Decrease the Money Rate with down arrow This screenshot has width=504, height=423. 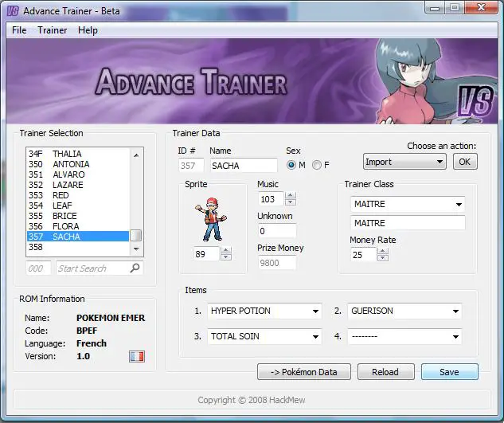click(383, 258)
